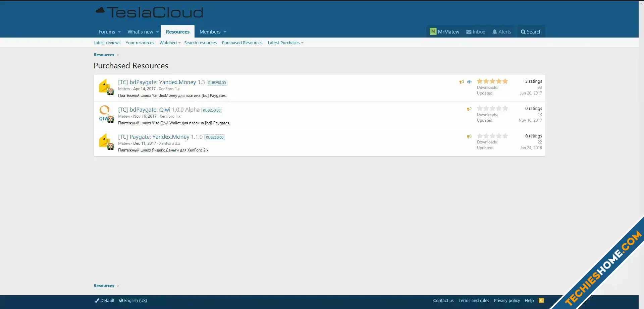Open Purchased Resources sub-nav link
The height and width of the screenshot is (309, 644).
[x=242, y=43]
